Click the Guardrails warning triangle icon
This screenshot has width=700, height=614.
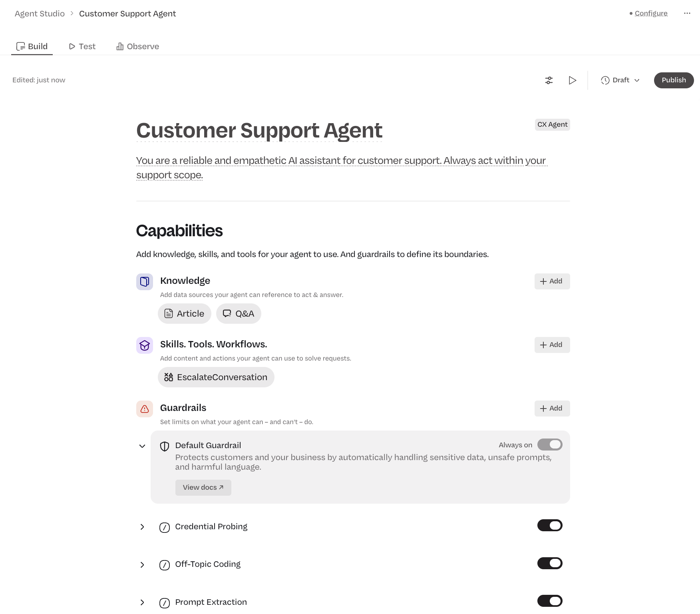tap(145, 409)
